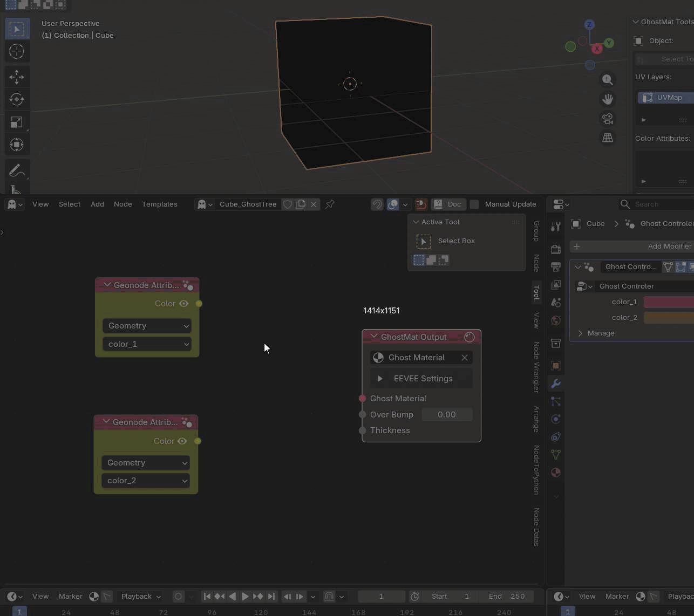This screenshot has height=616, width=694.
Task: Activate the Annotate pencil tool
Action: (17, 170)
